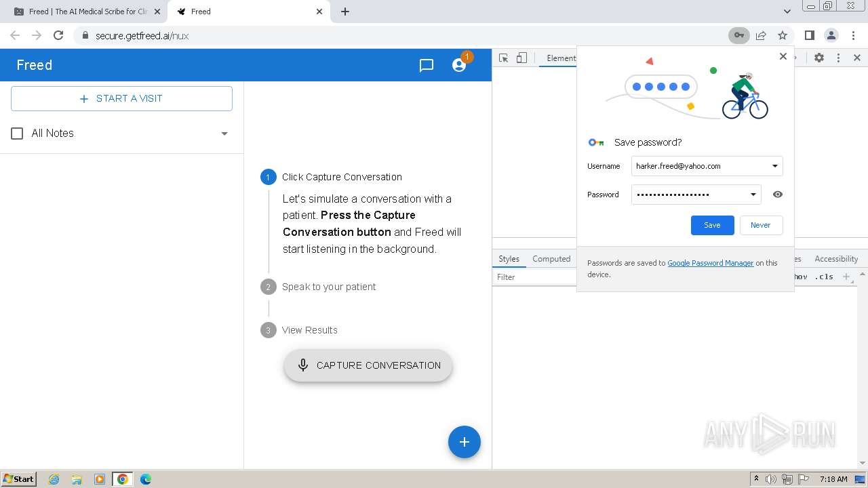Select the Styles tab in DevTools

click(x=509, y=259)
